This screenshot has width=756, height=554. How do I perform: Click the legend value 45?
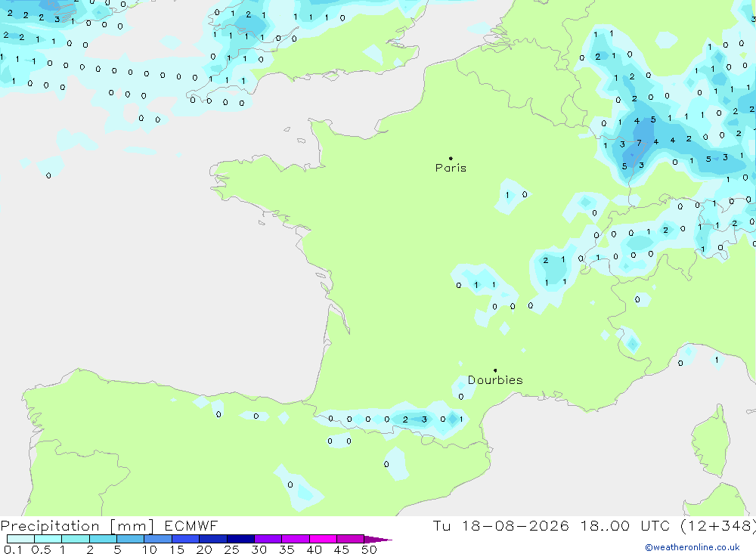pyautogui.click(x=342, y=549)
